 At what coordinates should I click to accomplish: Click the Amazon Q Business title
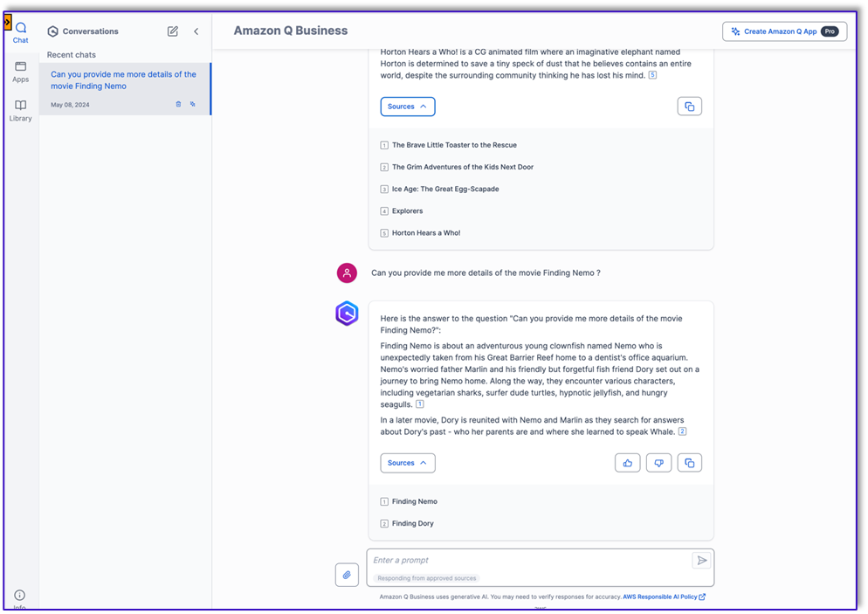click(291, 31)
